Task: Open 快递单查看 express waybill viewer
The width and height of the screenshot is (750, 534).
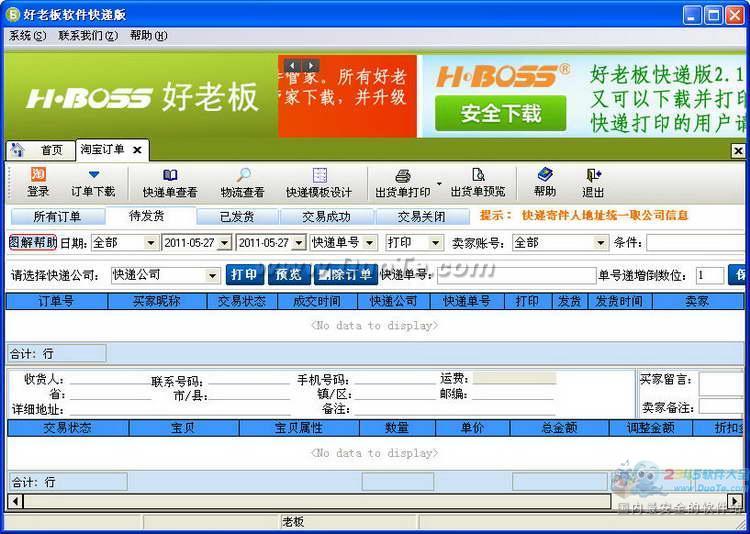Action: point(170,176)
